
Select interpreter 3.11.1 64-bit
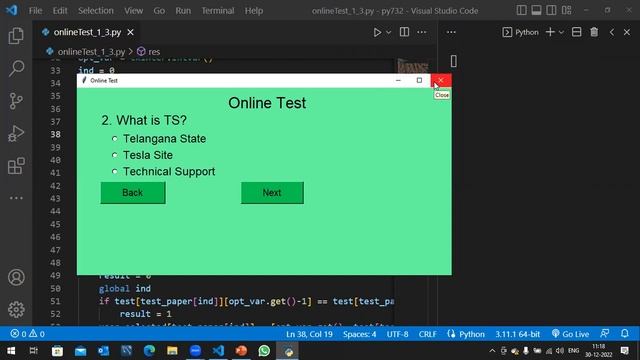(x=518, y=334)
